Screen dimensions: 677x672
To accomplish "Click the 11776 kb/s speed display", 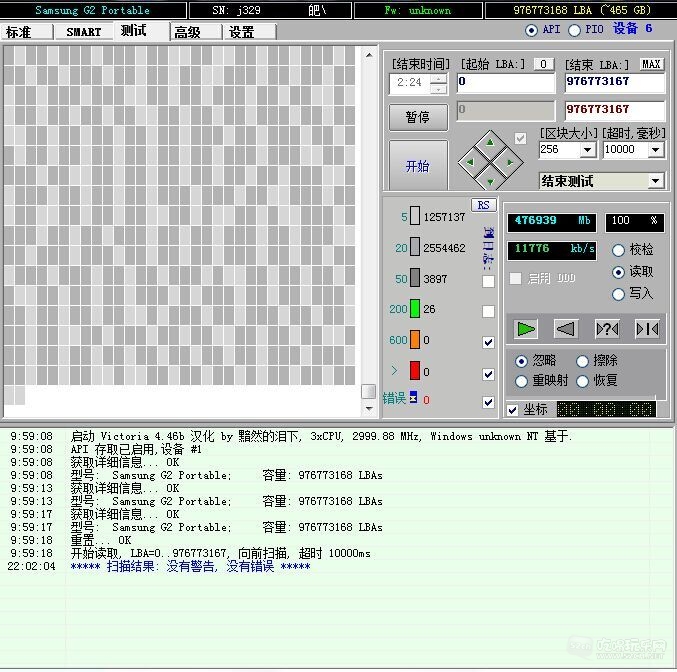I will (551, 250).
